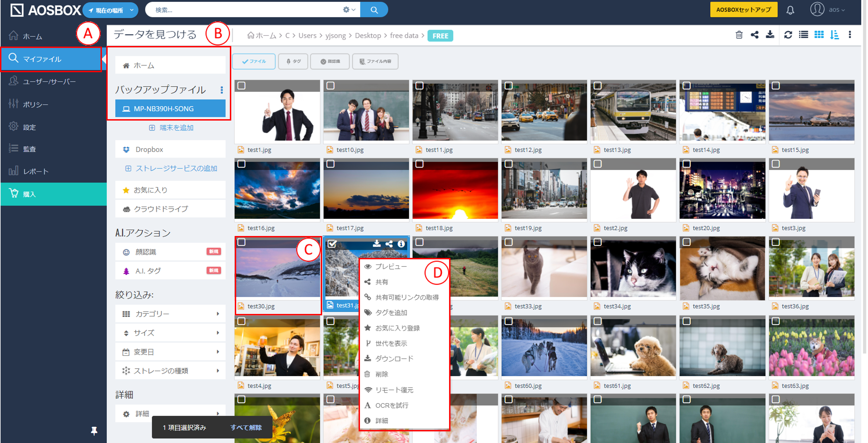868x443 pixels.
Task: Click the blue search magnifier button
Action: tap(374, 10)
